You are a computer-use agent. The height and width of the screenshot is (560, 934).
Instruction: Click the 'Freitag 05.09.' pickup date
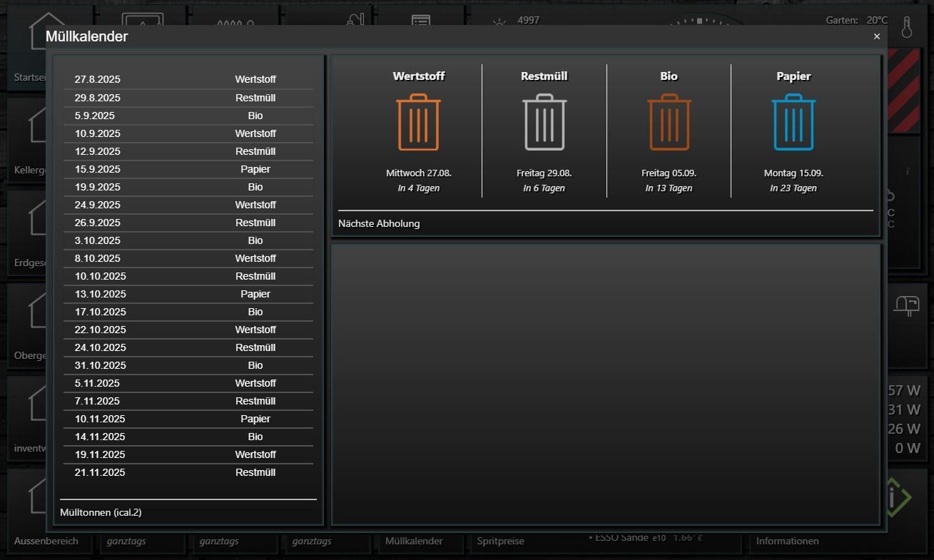[669, 173]
